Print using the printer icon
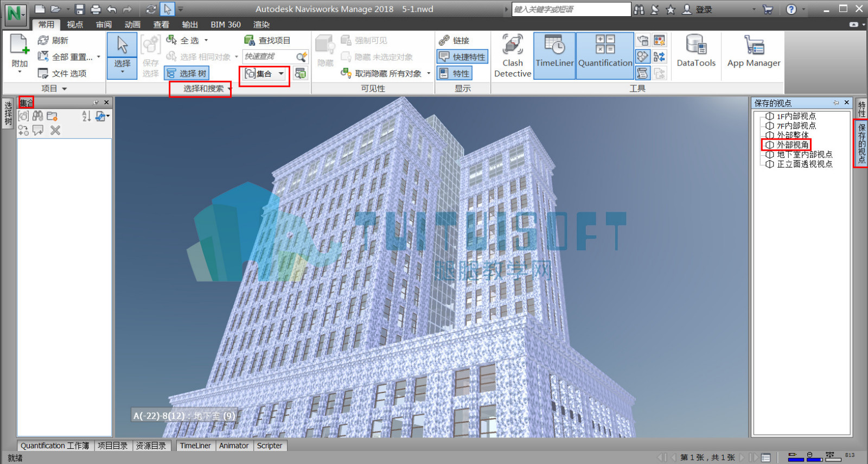868x464 pixels. pos(95,9)
